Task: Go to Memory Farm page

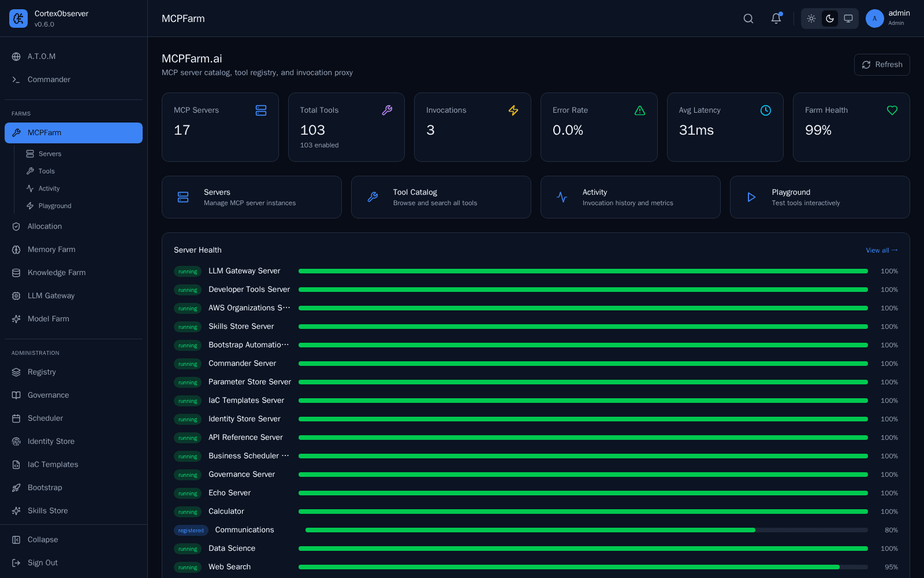Action: click(x=73, y=250)
